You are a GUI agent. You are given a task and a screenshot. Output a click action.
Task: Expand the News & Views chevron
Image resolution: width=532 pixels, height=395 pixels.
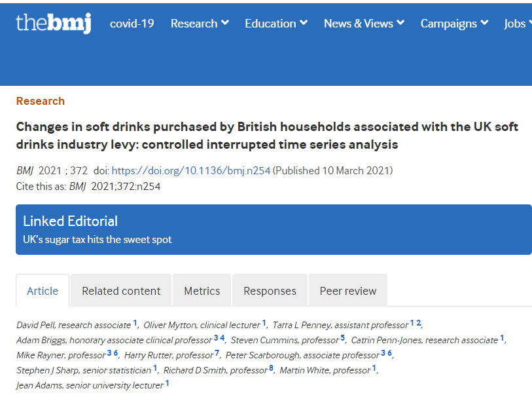pos(400,23)
